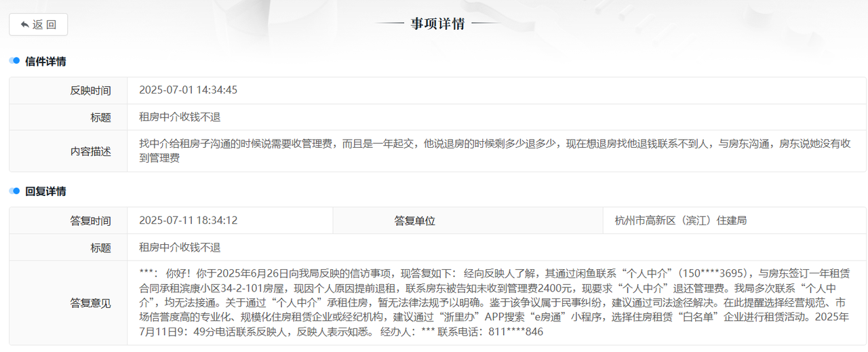
Task: Select the 回复详情 section heading text
Action: pos(45,191)
